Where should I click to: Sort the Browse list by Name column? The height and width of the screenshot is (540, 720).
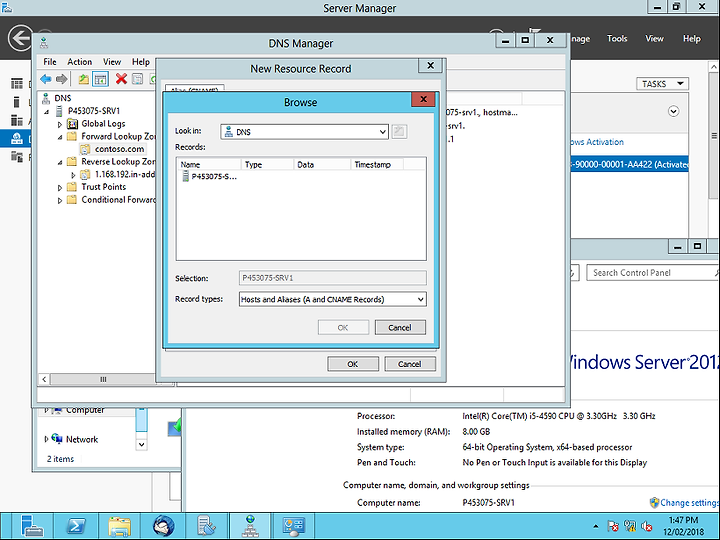pyautogui.click(x=209, y=164)
